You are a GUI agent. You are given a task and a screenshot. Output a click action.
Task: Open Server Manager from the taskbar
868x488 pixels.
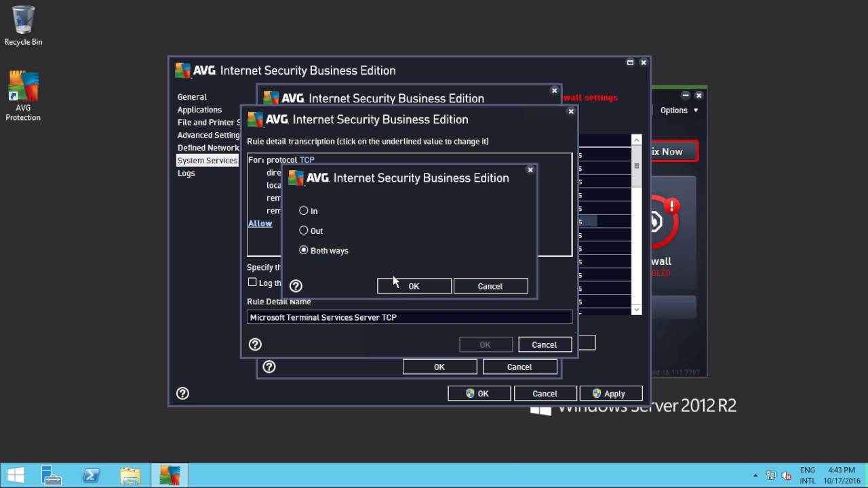(x=52, y=475)
